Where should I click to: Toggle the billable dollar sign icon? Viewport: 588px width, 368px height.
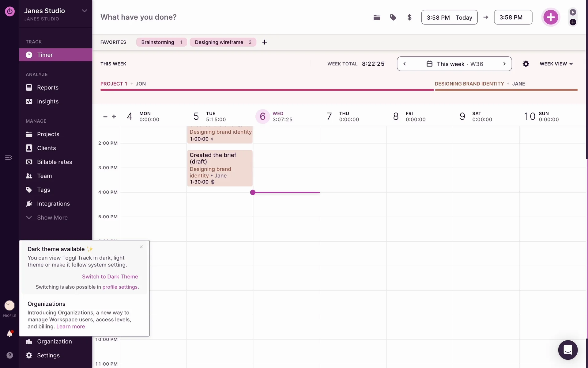[x=409, y=17]
